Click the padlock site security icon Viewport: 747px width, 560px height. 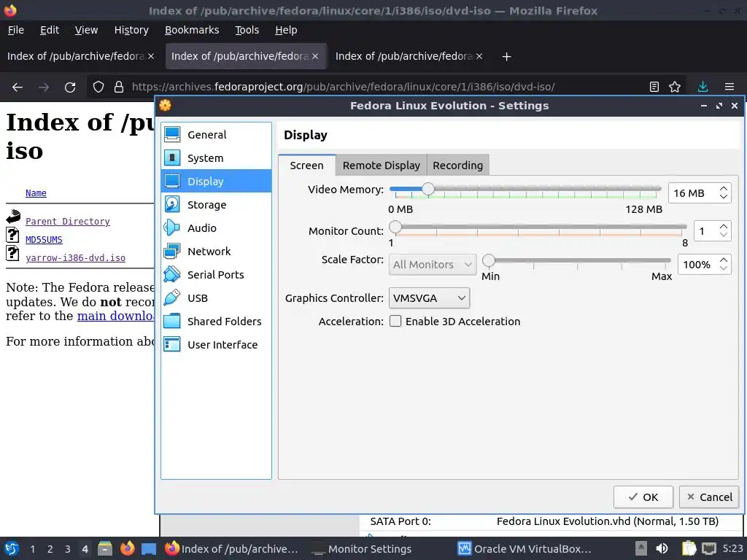click(x=119, y=87)
